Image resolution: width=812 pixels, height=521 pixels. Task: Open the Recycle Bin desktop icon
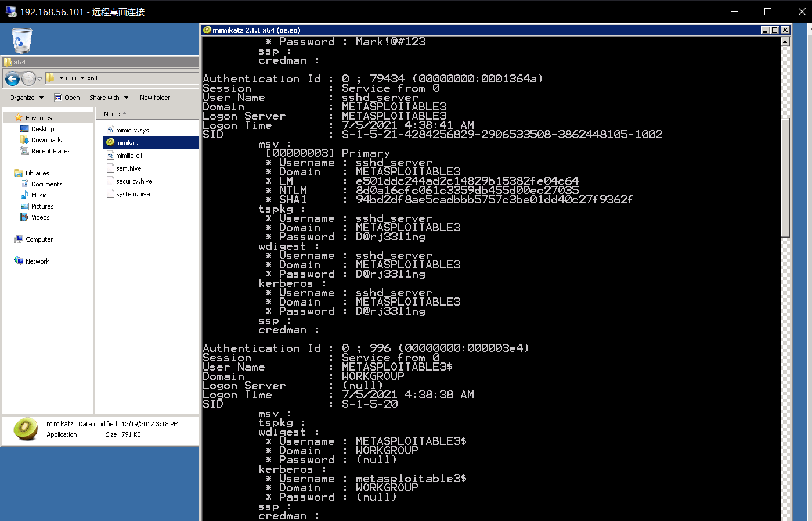(22, 41)
